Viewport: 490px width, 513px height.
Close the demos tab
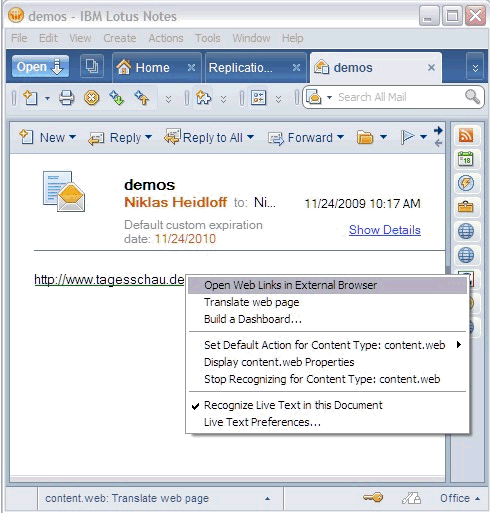coord(431,68)
